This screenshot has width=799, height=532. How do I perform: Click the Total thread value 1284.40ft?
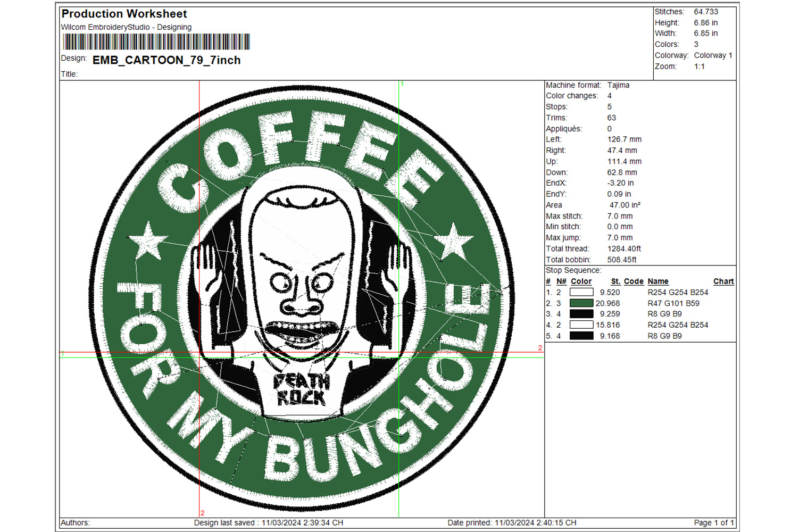coord(625,248)
